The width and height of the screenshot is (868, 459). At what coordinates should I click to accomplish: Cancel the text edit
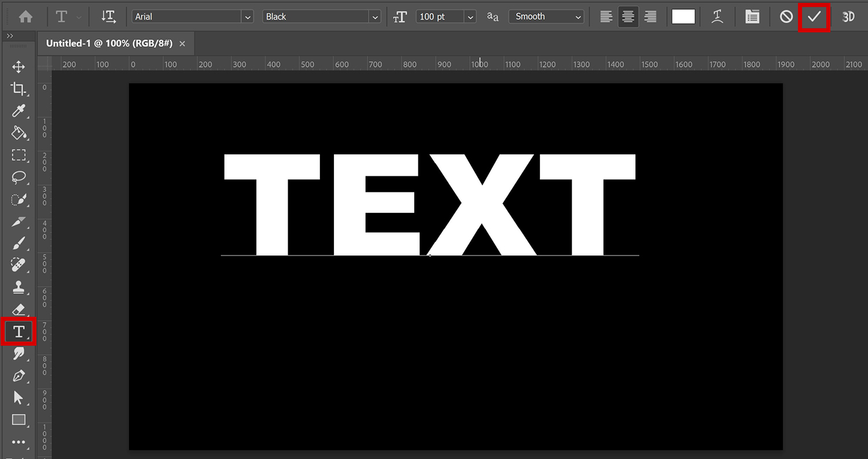point(785,16)
